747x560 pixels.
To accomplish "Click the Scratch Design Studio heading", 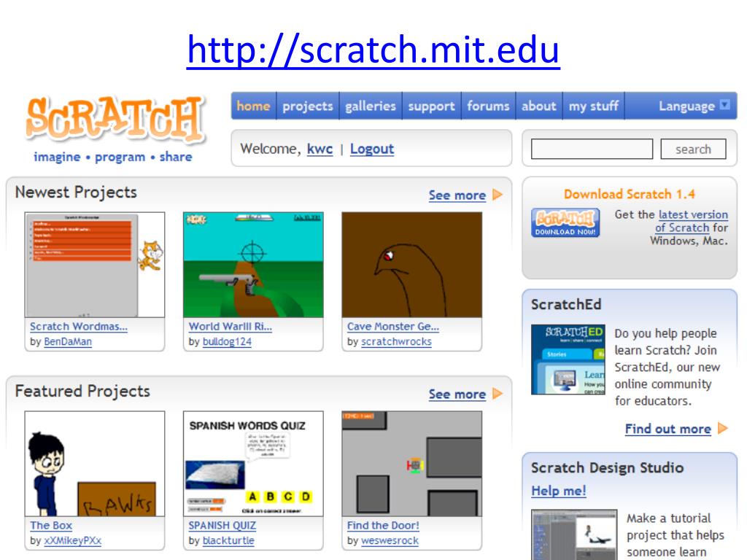I will pos(608,467).
